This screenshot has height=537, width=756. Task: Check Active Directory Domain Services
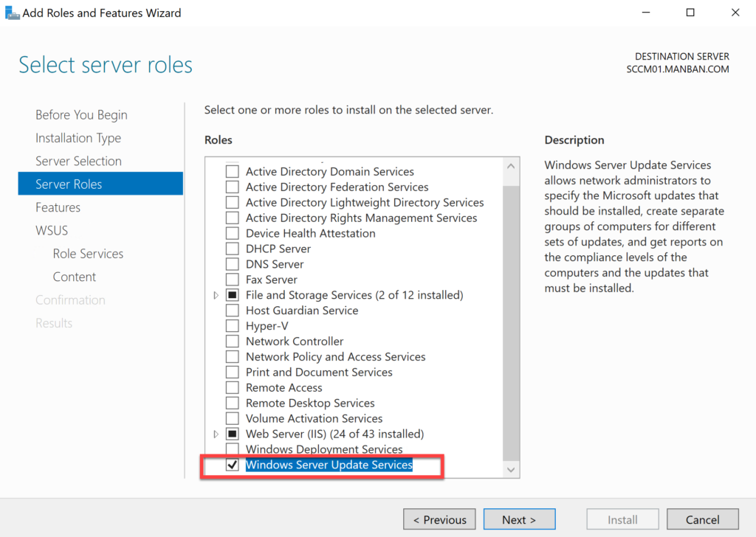(x=233, y=170)
